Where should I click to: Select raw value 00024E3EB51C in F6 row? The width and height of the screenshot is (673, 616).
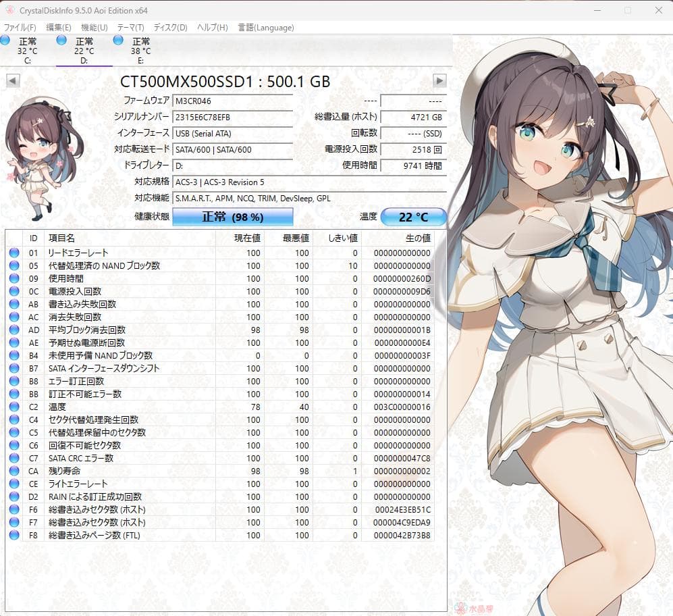coord(402,509)
